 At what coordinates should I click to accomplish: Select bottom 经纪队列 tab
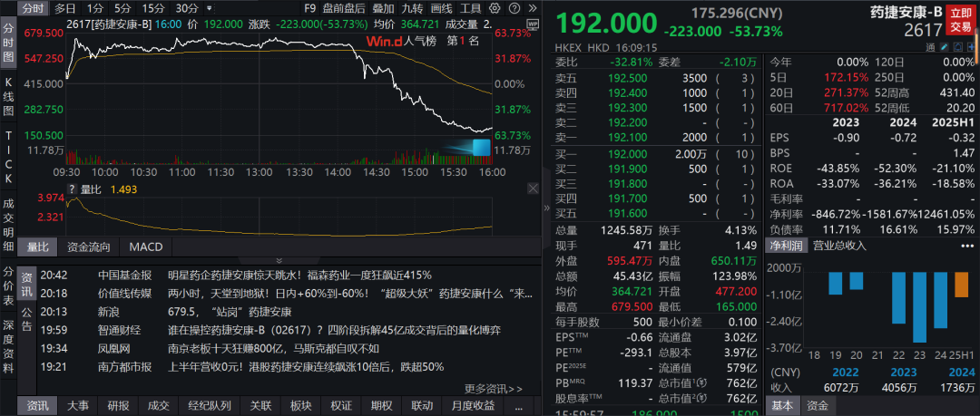tap(209, 406)
